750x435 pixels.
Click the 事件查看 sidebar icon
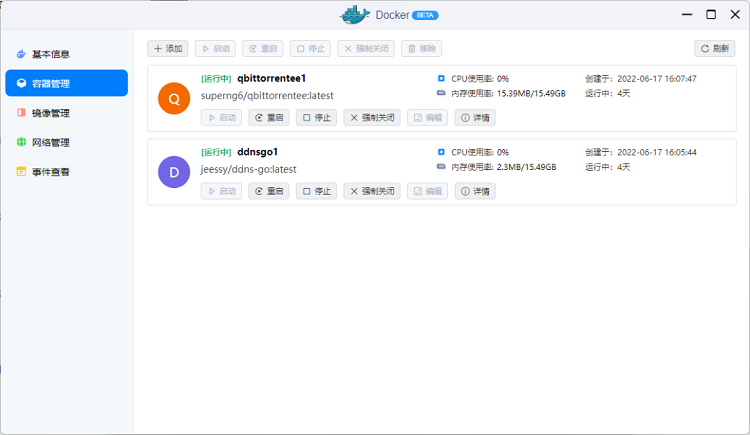click(x=21, y=172)
